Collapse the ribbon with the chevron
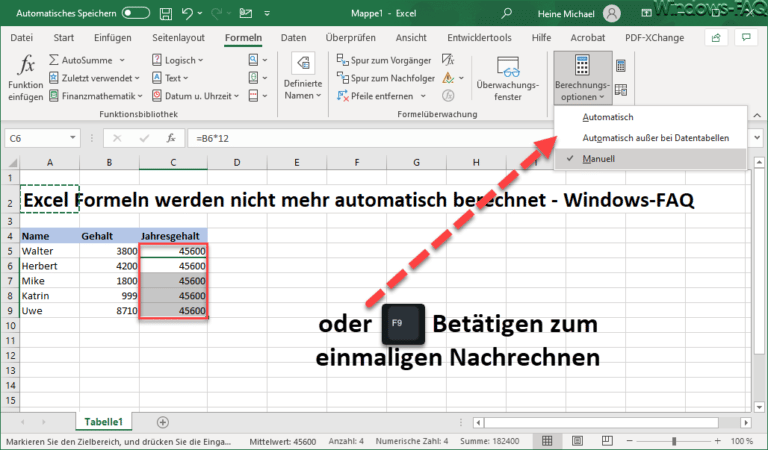768x450 pixels. (757, 116)
